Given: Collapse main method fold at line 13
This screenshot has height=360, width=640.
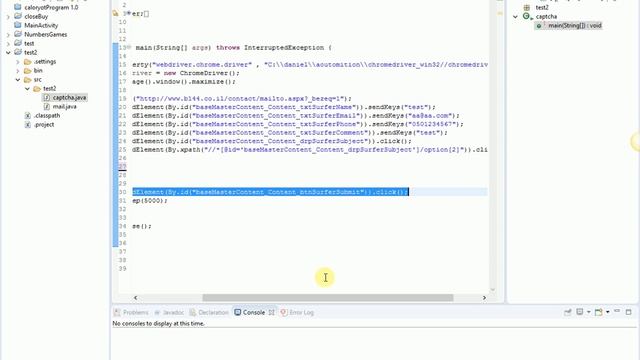Looking at the screenshot, I should click(129, 47).
